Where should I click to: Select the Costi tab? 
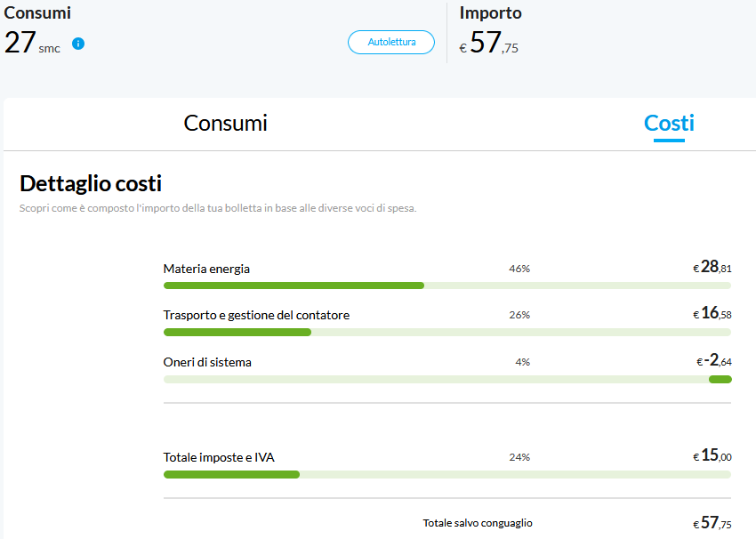tap(669, 124)
